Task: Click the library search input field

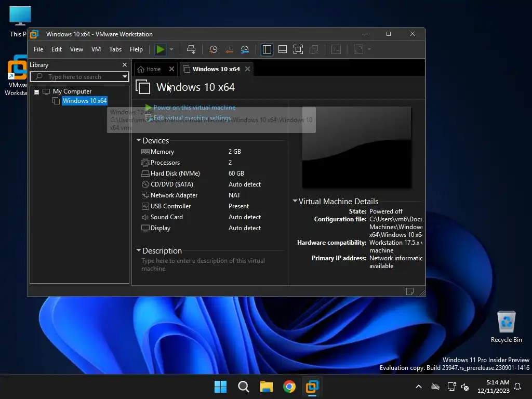Action: coord(76,77)
